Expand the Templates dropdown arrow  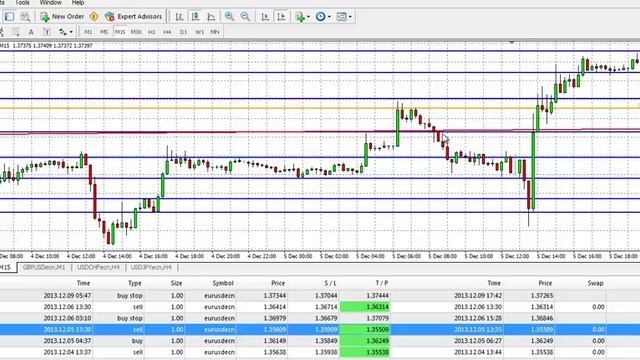click(350, 17)
